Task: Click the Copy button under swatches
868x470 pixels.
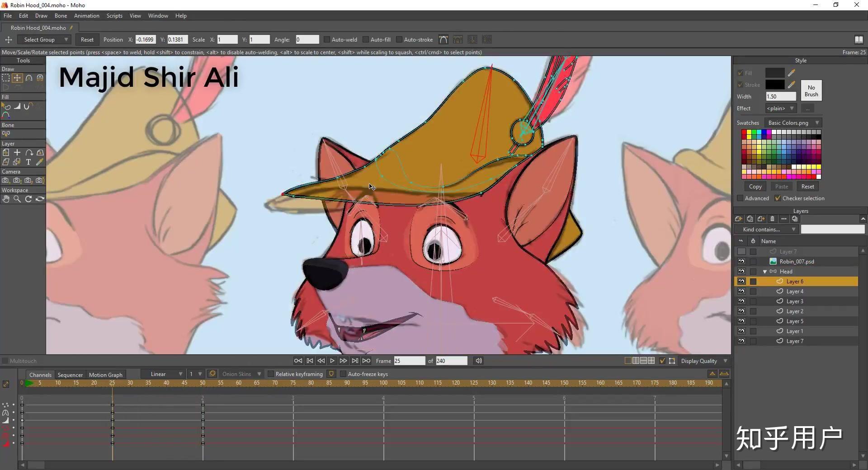Action: point(755,187)
